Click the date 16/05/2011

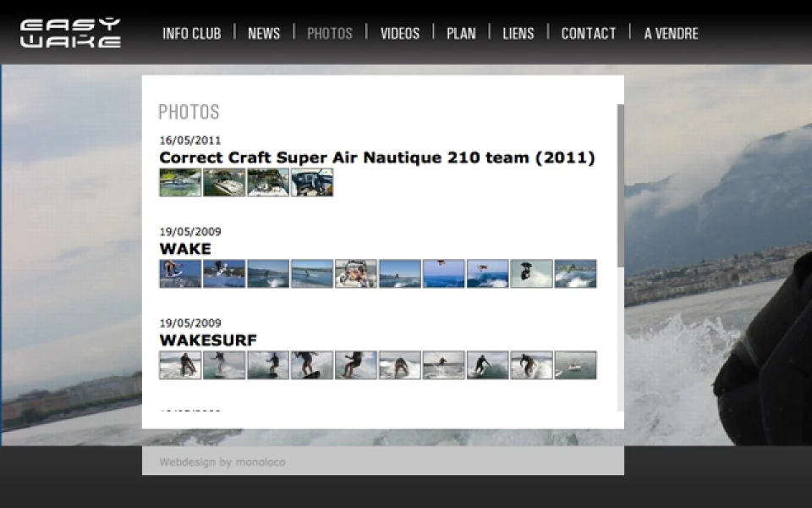click(x=190, y=140)
